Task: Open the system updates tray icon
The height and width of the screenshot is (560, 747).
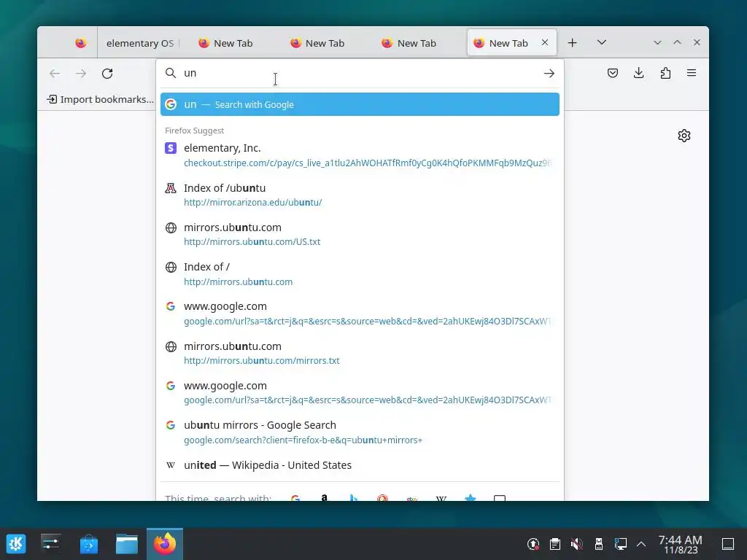Action: 533,544
